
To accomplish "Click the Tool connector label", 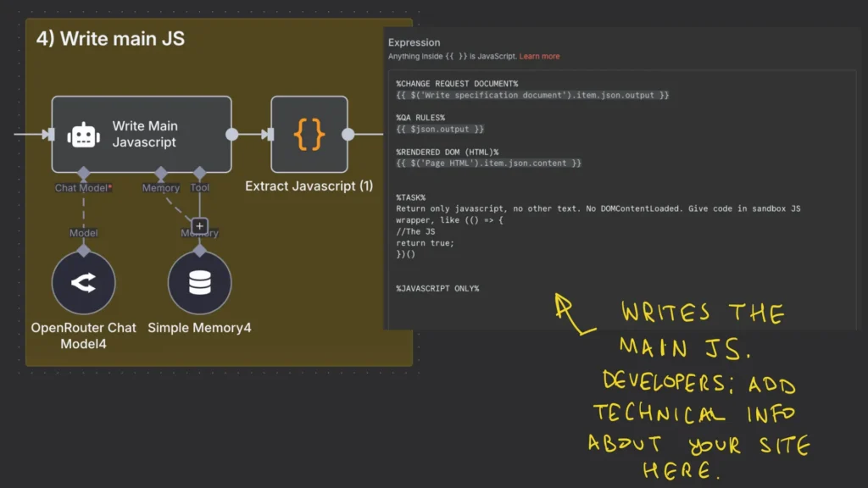I will [x=200, y=188].
